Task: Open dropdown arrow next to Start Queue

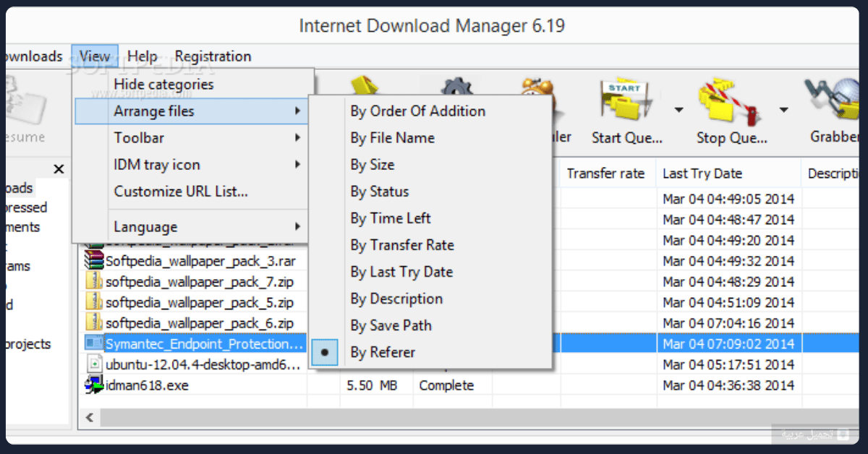Action: (x=678, y=110)
